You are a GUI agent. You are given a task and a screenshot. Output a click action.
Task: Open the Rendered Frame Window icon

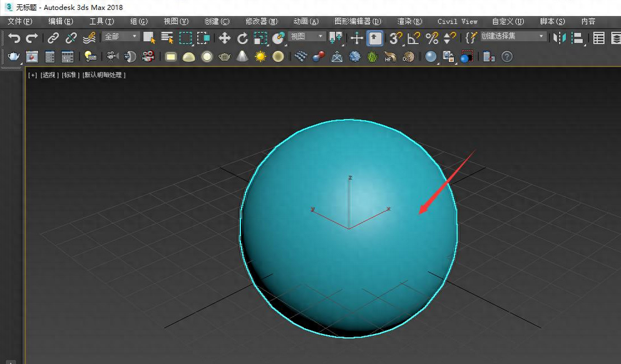(32, 56)
